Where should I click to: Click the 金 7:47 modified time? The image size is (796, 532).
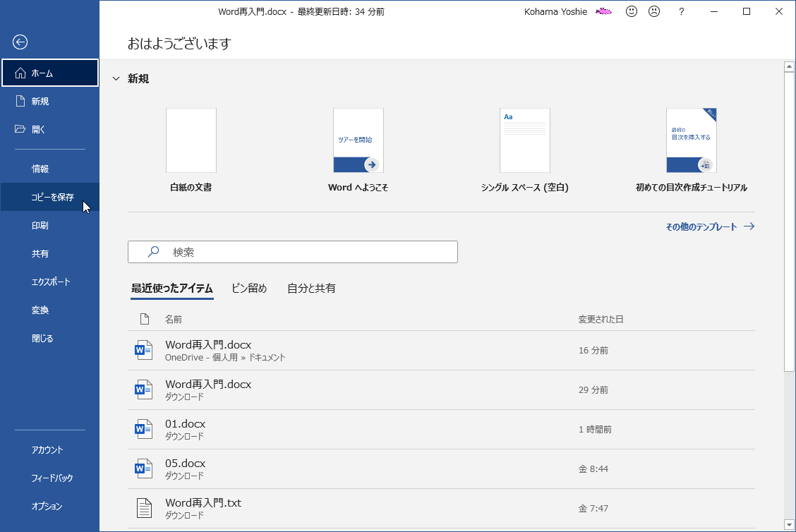coord(593,508)
